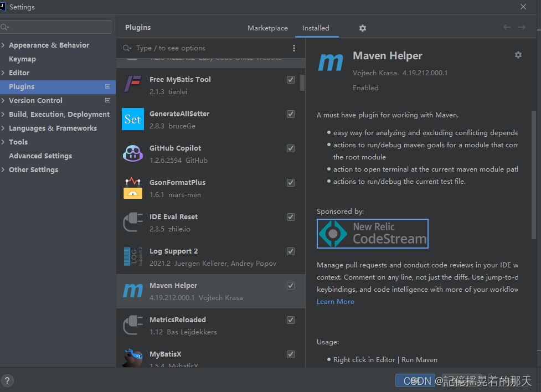Screen dimensions: 541x392
Task: Click the MetricsReloaded plug icon
Action: (x=133, y=325)
